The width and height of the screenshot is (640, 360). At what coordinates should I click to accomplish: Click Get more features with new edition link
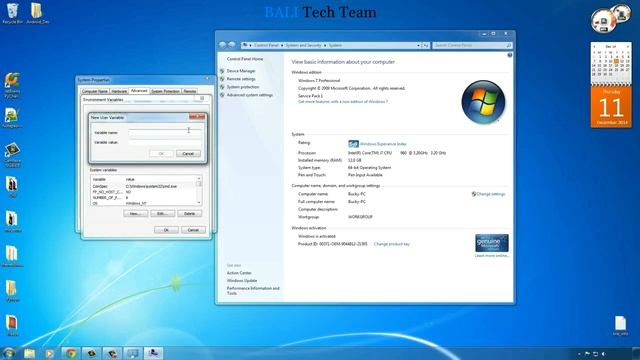pyautogui.click(x=343, y=102)
